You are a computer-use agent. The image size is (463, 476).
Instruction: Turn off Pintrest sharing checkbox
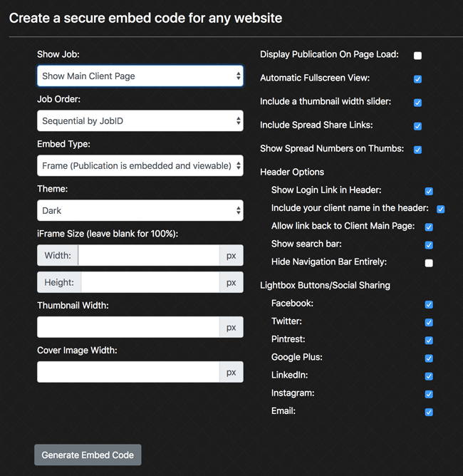pyautogui.click(x=429, y=341)
